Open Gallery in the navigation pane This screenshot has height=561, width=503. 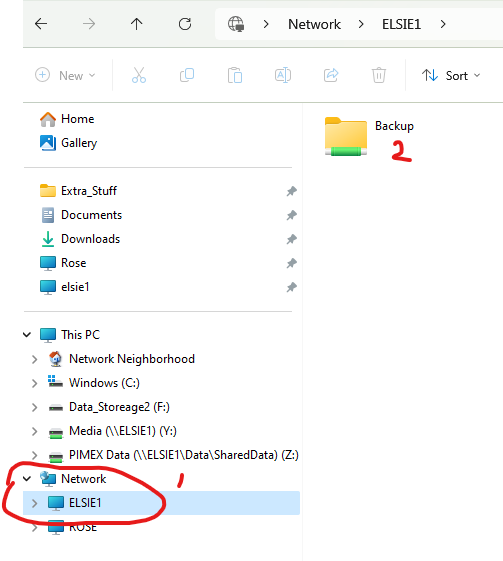(69, 143)
